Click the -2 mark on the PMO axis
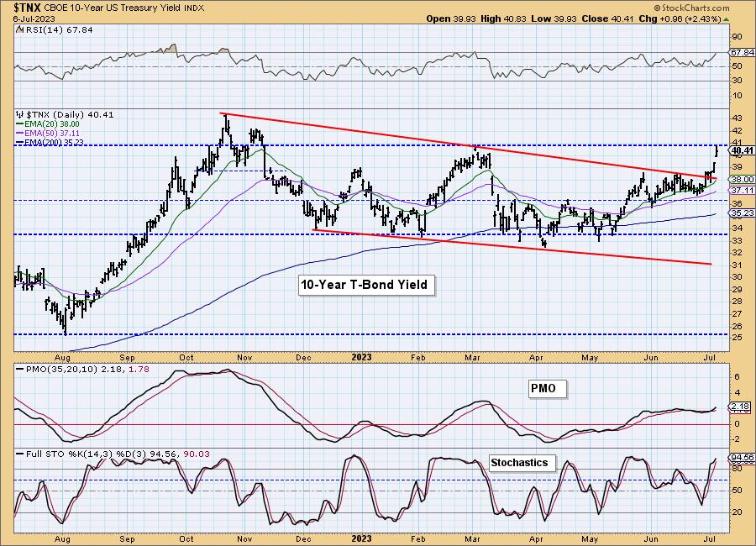This screenshot has width=756, height=546. pyautogui.click(x=736, y=439)
